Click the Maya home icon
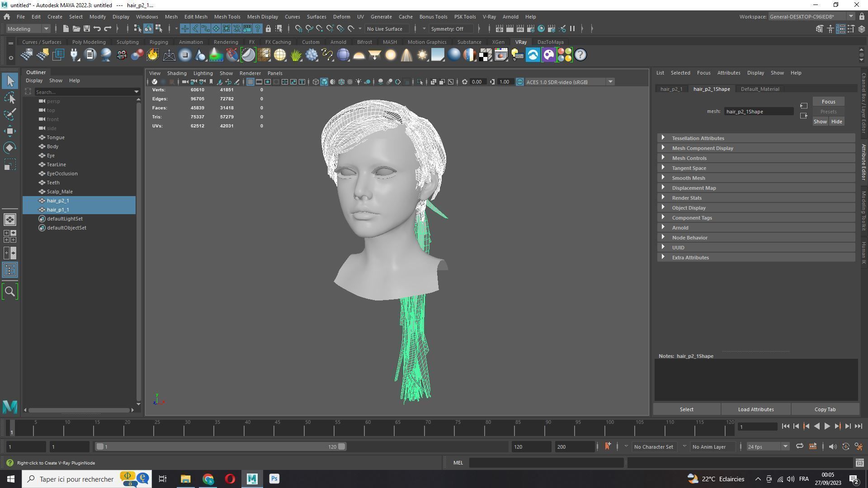 coord(7,17)
